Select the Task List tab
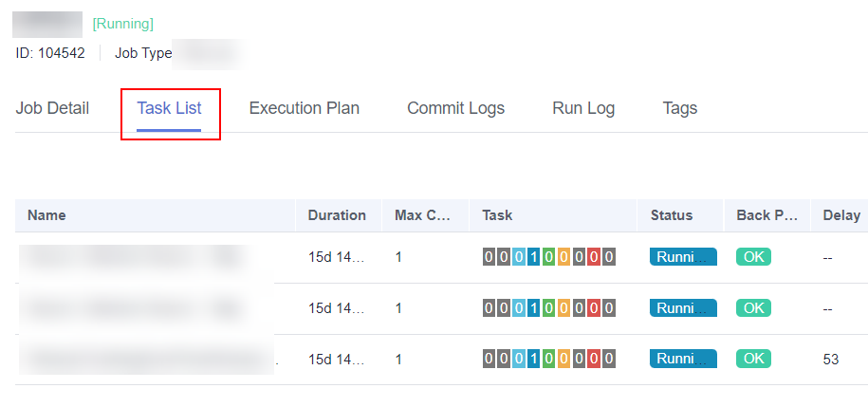 point(169,108)
